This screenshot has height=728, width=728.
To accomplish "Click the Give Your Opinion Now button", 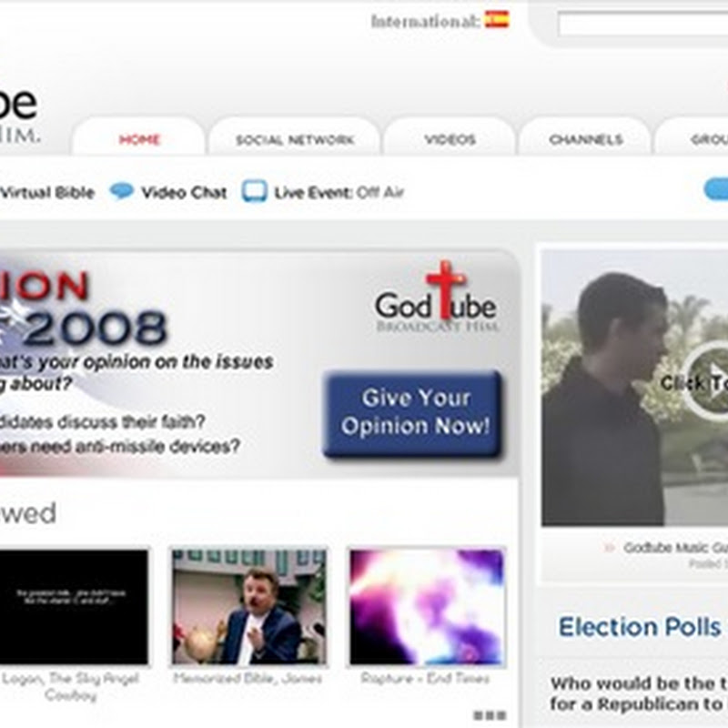I will click(413, 412).
